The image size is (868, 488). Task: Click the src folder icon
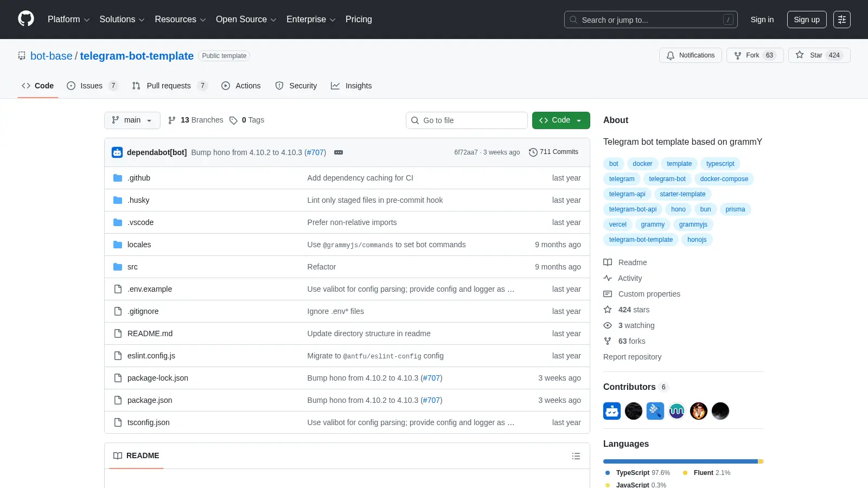(118, 267)
